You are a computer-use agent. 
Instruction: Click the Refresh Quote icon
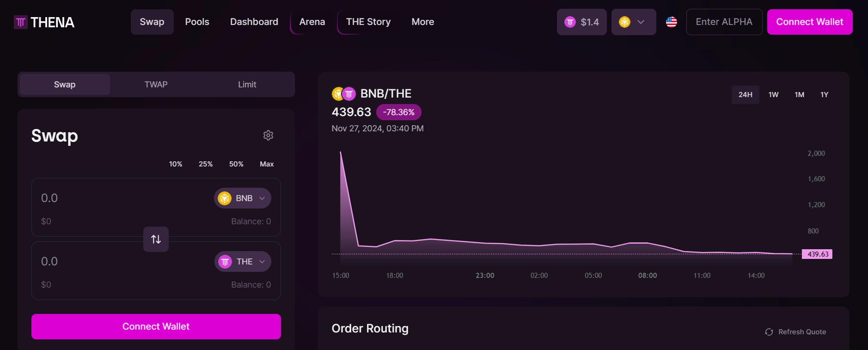(769, 332)
